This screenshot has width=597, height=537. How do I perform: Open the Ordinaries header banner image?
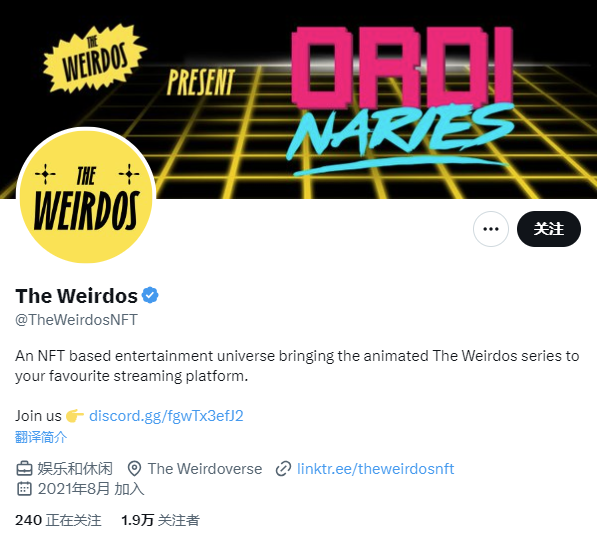298,99
